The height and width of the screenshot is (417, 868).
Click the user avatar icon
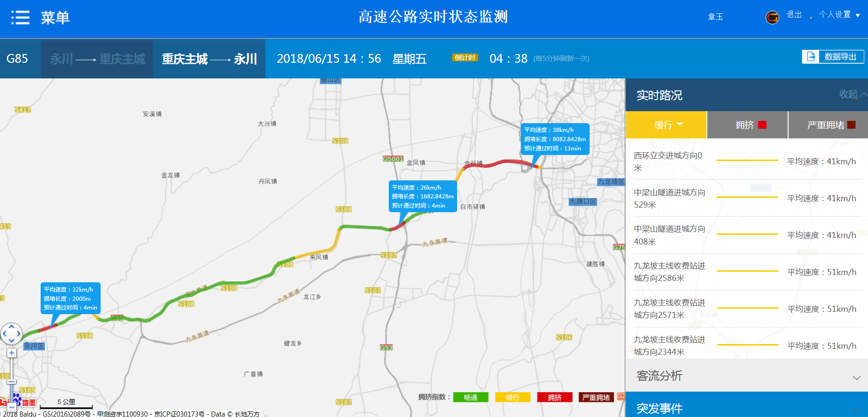tap(772, 17)
